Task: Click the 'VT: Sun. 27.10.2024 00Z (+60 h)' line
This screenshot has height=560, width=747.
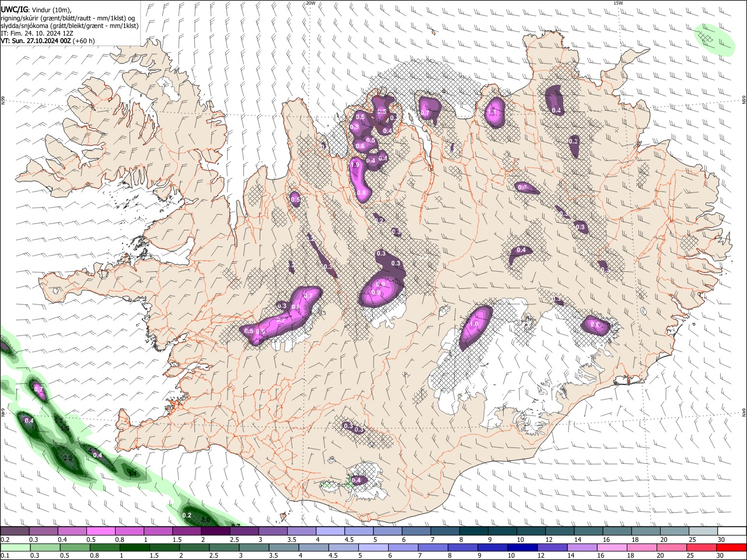Action: pyautogui.click(x=48, y=41)
